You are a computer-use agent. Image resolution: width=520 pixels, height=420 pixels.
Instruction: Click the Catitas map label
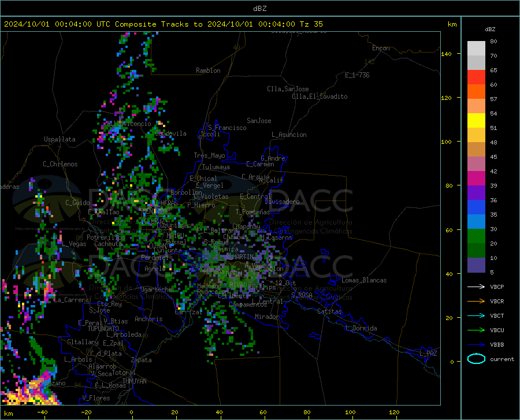point(330,311)
